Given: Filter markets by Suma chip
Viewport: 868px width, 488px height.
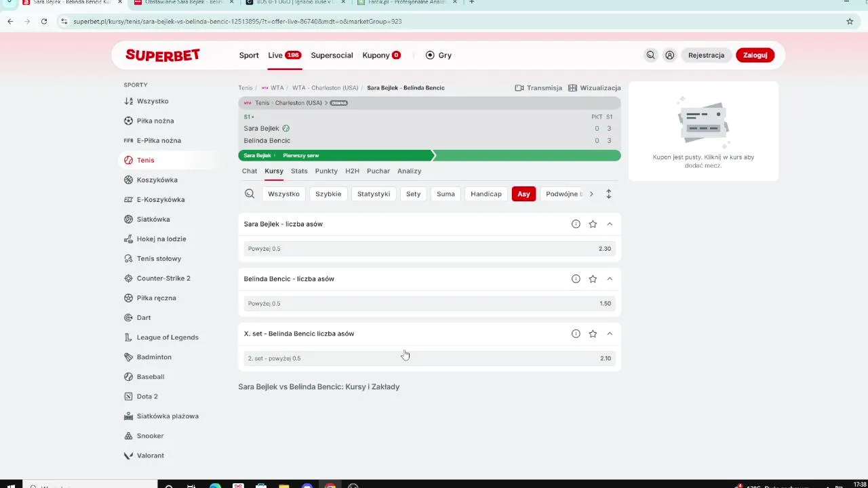Looking at the screenshot, I should [446, 194].
